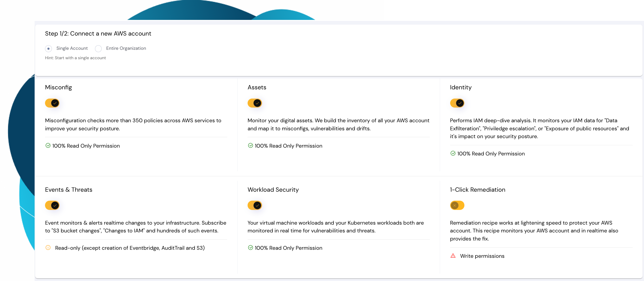Viewport: 644px width, 281px height.
Task: Click the 'Event monitors & alerts' description
Action: (136, 227)
